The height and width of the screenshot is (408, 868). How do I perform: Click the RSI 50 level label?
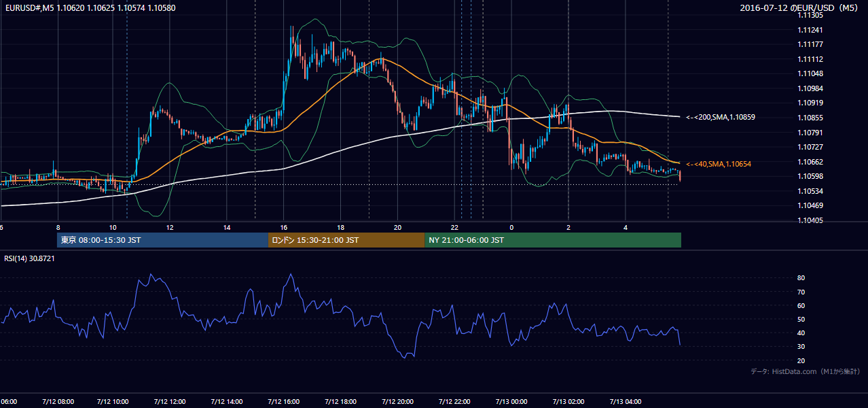[801, 319]
